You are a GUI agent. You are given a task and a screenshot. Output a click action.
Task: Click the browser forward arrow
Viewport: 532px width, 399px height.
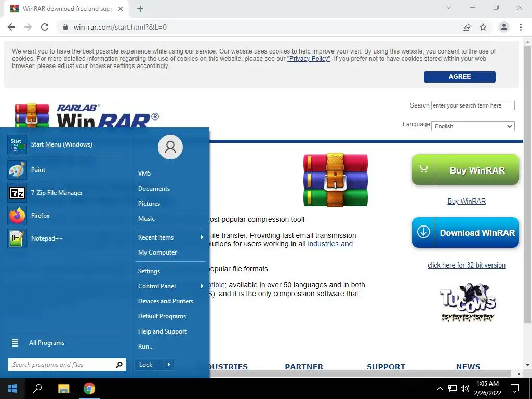[28, 27]
